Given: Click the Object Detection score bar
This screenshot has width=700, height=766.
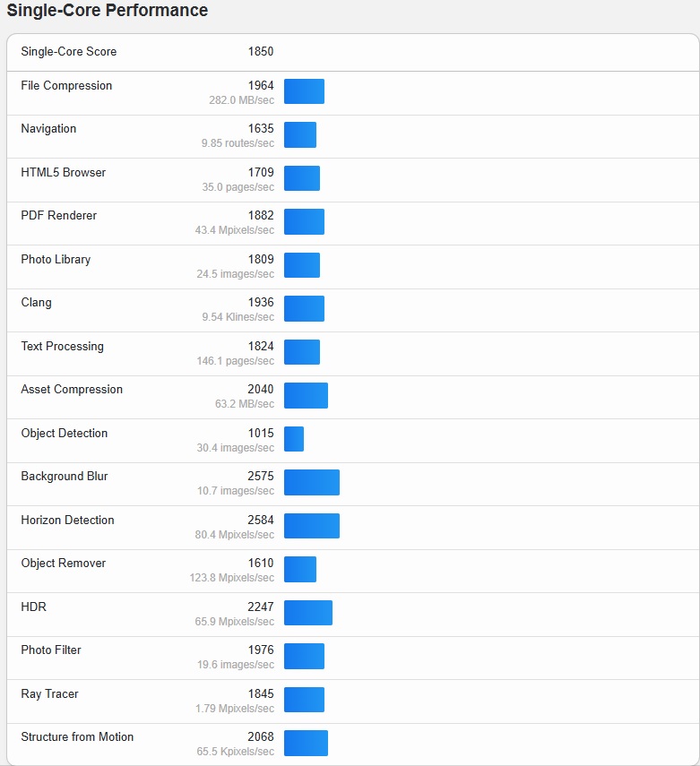Looking at the screenshot, I should tap(294, 439).
